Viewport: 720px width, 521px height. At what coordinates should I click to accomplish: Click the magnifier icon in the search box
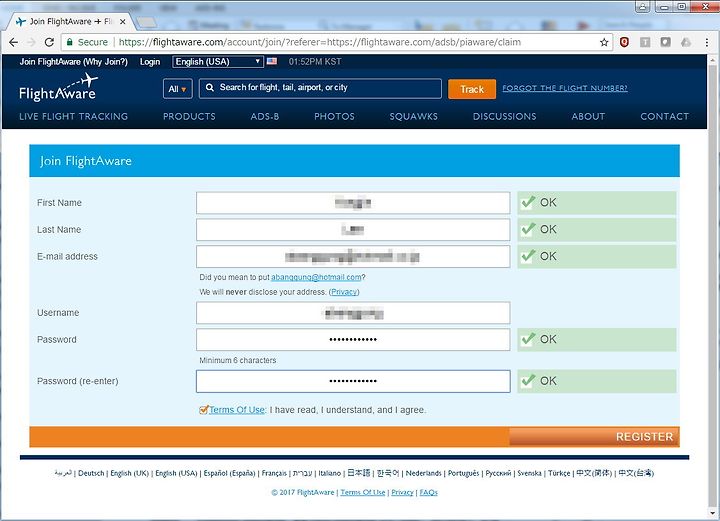click(x=209, y=87)
